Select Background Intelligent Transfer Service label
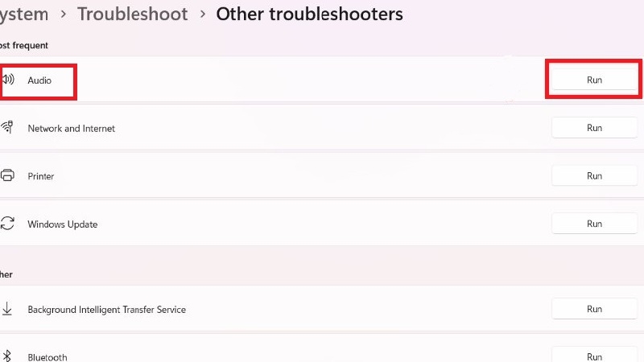 click(106, 310)
